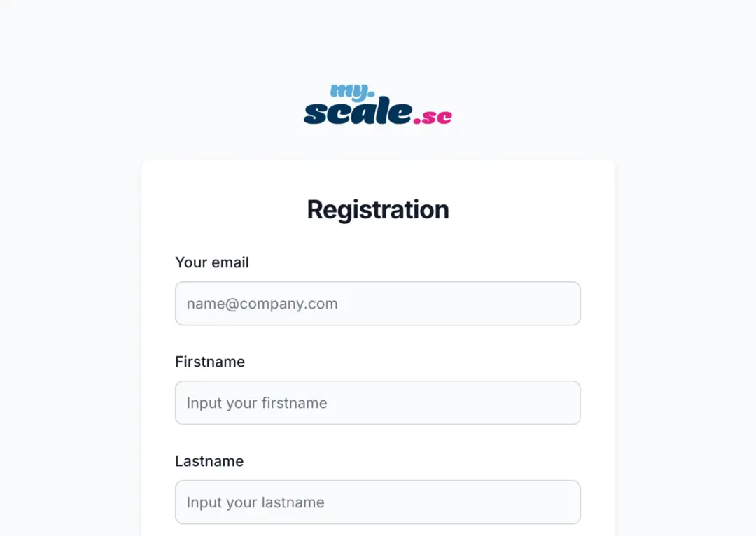Image resolution: width=756 pixels, height=536 pixels.
Task: Focus the Lastname input field
Action: pos(378,502)
